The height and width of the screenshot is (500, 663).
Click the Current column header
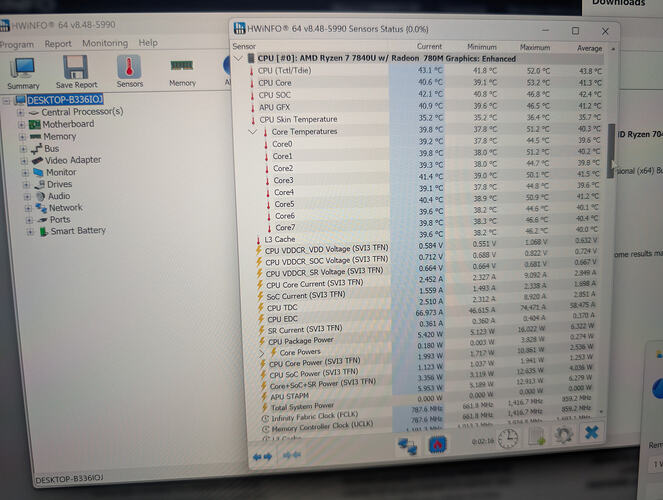pos(429,46)
